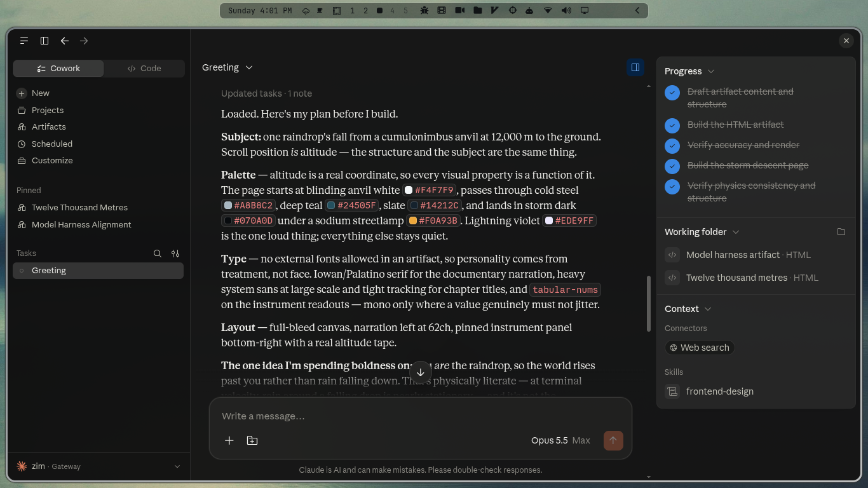Toggle 'Verify accuracy and render' checkmark
The image size is (868, 488).
click(x=672, y=146)
